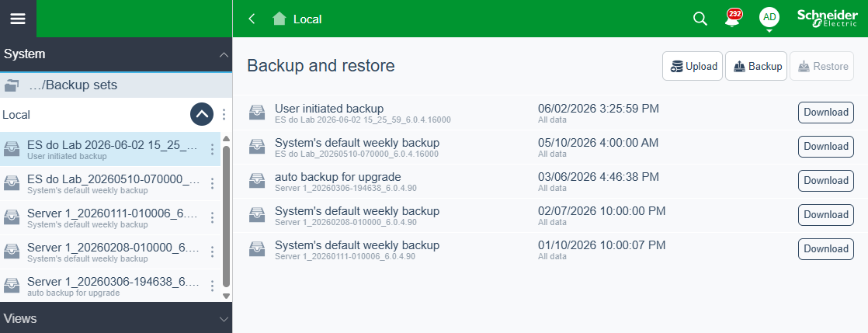The image size is (868, 333).
Task: Open the AD user account menu
Action: (x=769, y=19)
